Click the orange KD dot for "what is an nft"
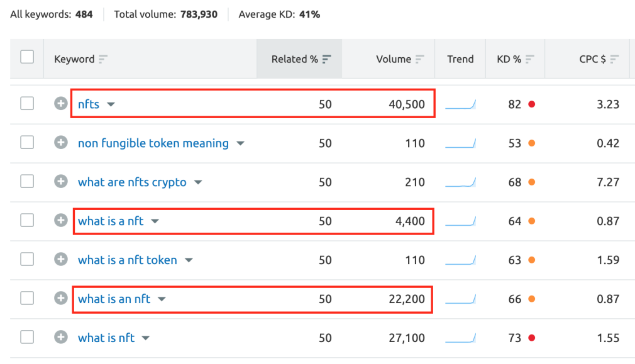635x364 pixels. pyautogui.click(x=532, y=299)
